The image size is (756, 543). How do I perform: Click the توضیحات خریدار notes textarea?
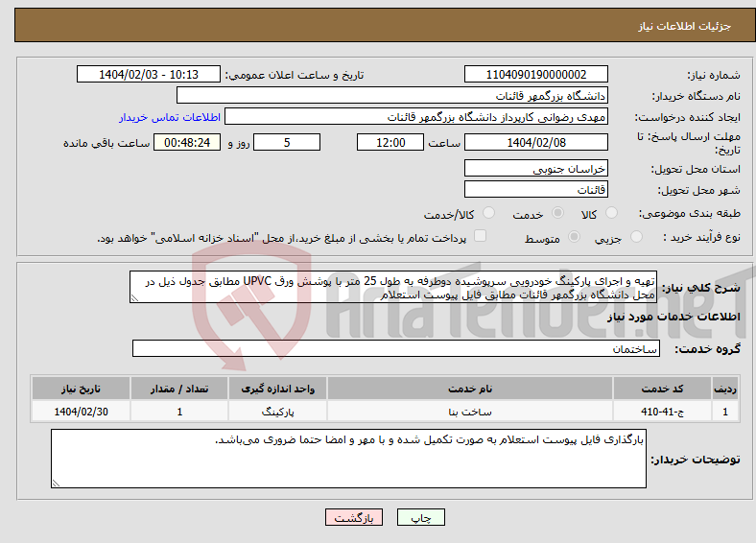point(348,459)
